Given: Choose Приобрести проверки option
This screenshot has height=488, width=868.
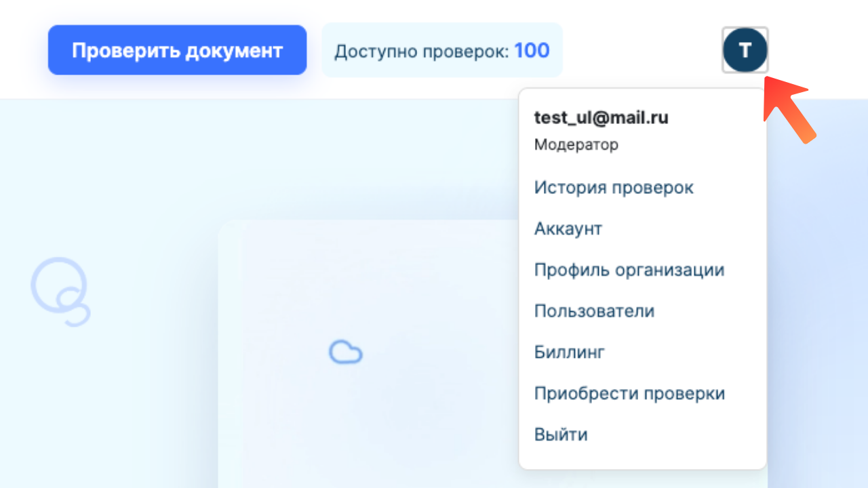Looking at the screenshot, I should [x=630, y=393].
